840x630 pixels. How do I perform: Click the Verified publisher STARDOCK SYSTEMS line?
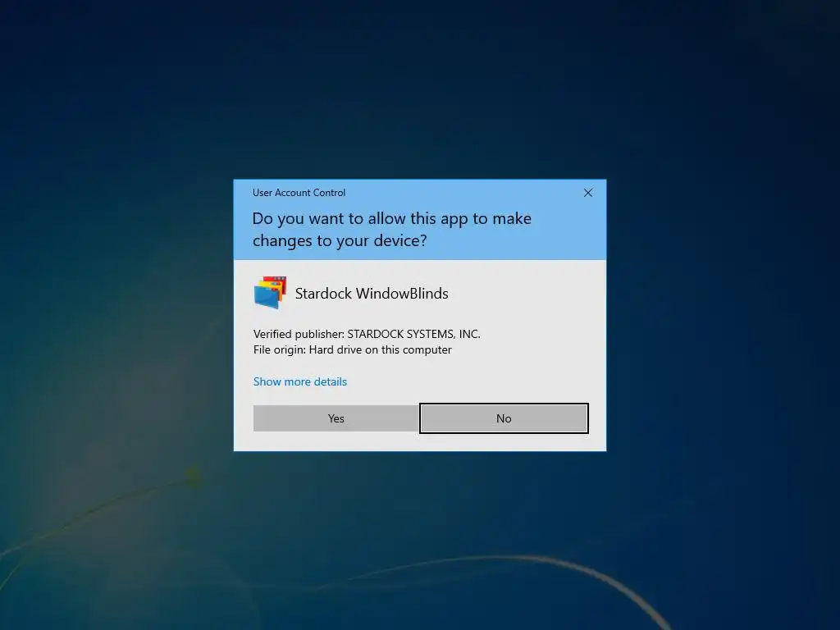click(367, 334)
